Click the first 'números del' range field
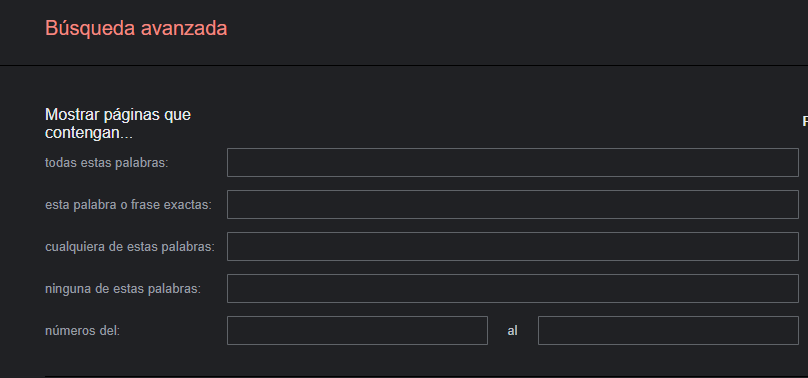Screen dimensions: 808x378 point(357,330)
